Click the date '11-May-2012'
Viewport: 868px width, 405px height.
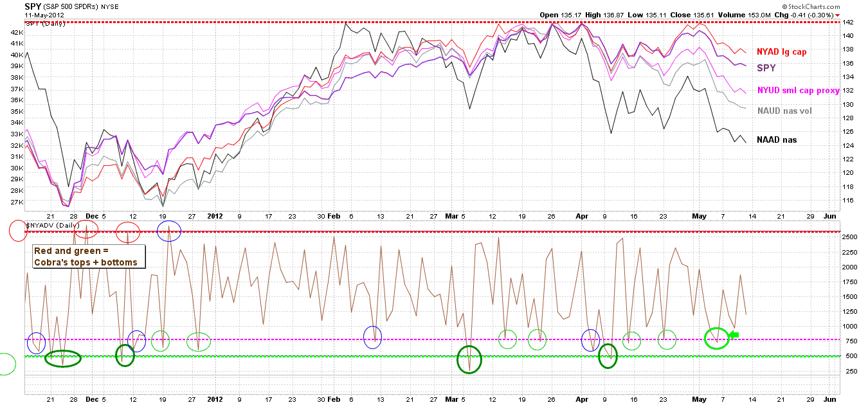[44, 15]
